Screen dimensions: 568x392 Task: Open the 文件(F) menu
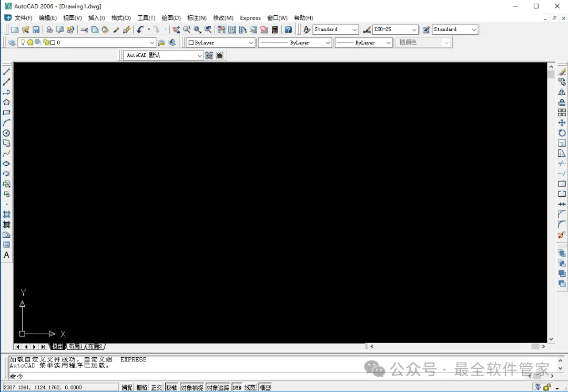[x=23, y=18]
